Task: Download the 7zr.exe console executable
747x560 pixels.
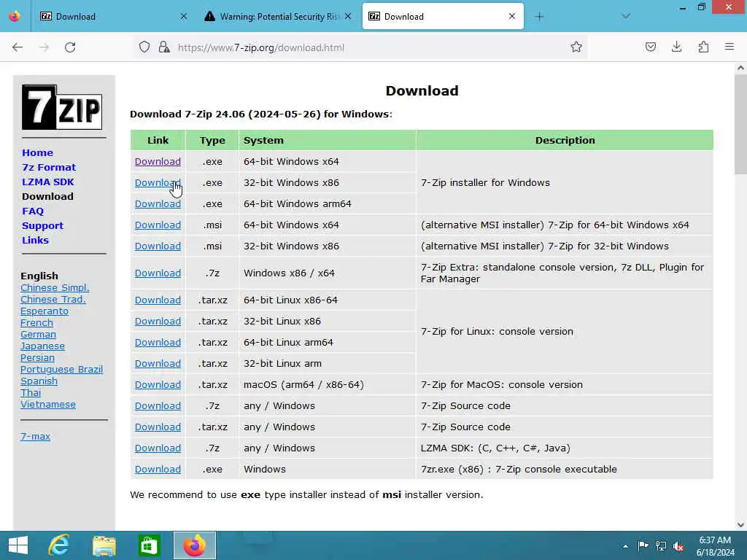Action: pyautogui.click(x=158, y=470)
